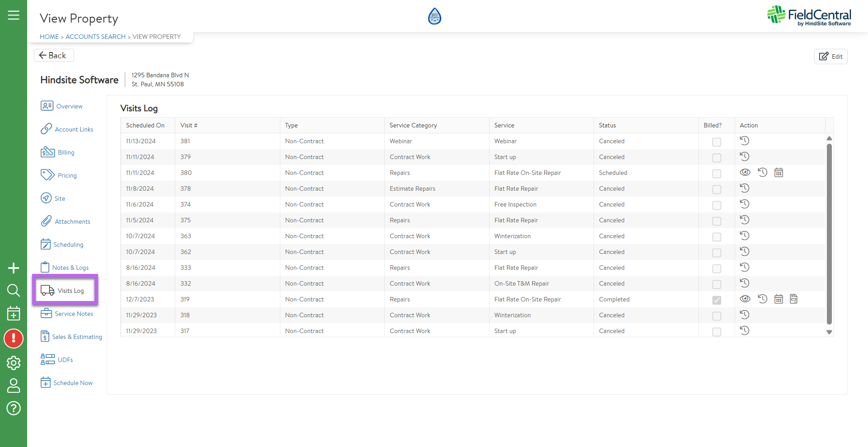Viewport: 868px width, 447px height.
Task: Toggle Billed checkbox for visit 380
Action: pos(717,174)
